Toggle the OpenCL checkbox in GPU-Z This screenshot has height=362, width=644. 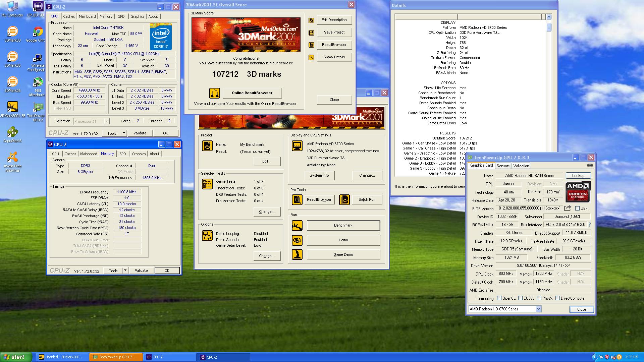(499, 298)
